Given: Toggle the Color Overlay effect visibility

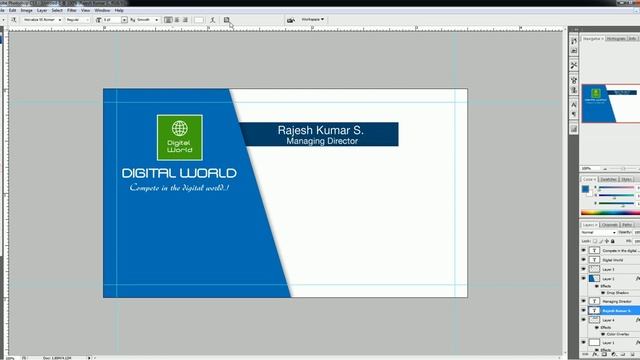Looking at the screenshot, I should (603, 334).
